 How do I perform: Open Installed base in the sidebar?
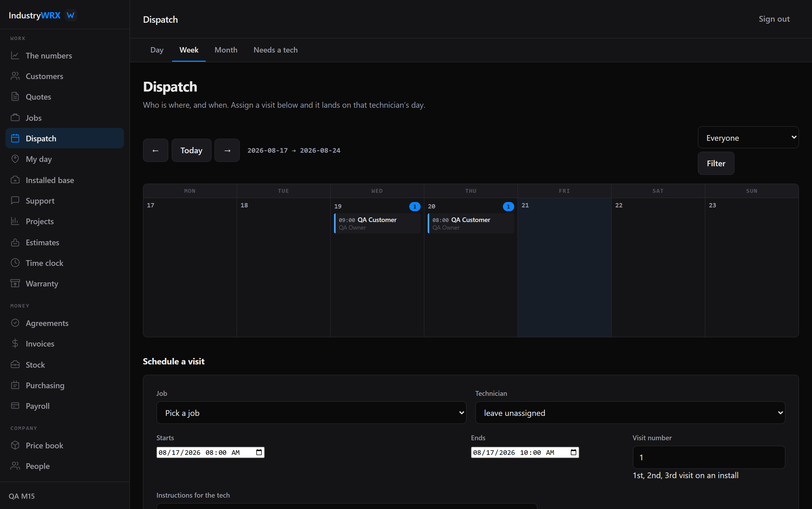[65, 180]
